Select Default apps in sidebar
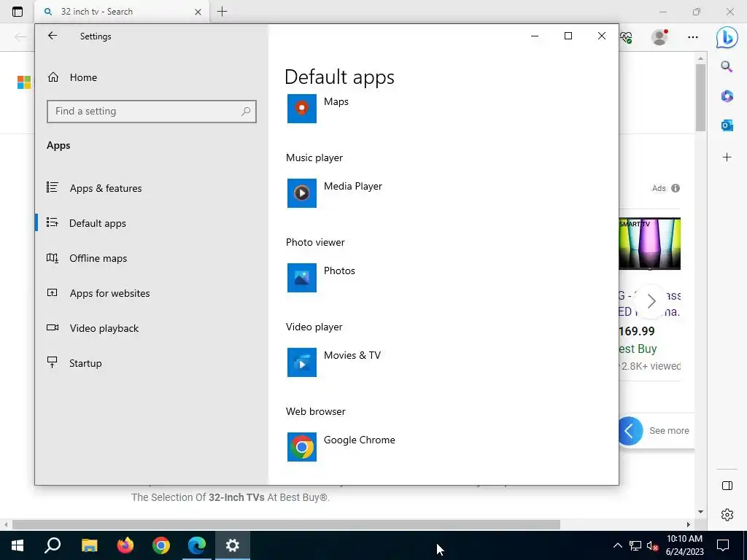The width and height of the screenshot is (747, 560). [152, 223]
